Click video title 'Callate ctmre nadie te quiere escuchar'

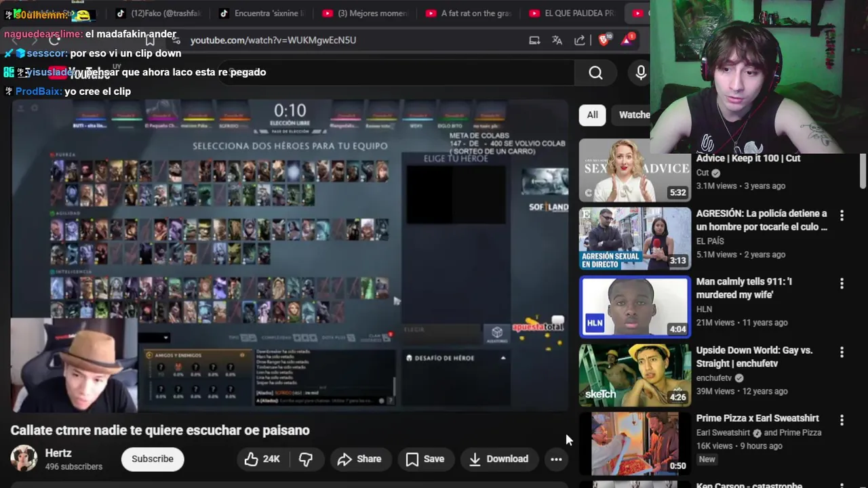pos(160,430)
